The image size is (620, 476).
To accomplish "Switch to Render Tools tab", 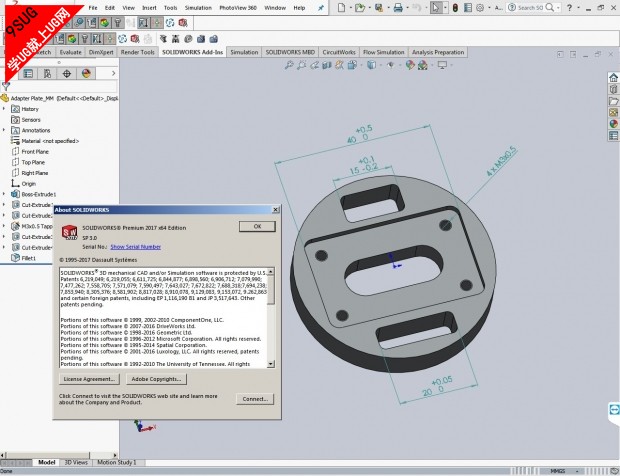I will pos(138,52).
